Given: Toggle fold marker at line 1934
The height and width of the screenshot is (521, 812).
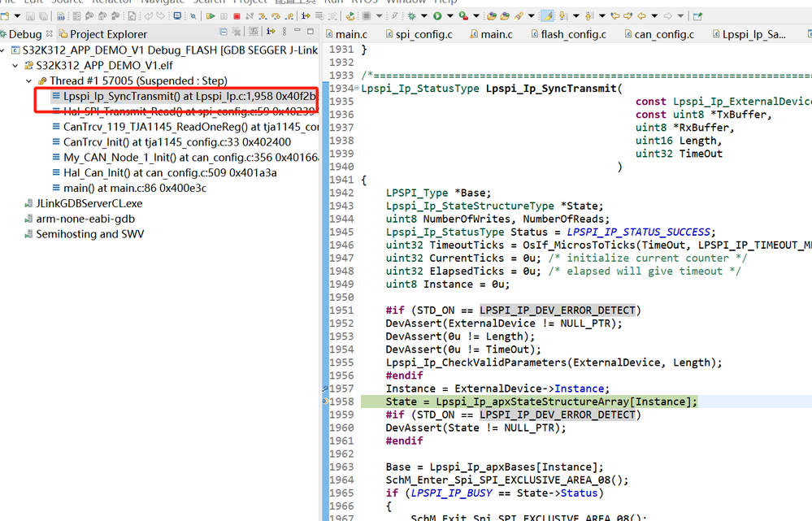Looking at the screenshot, I should (x=357, y=89).
